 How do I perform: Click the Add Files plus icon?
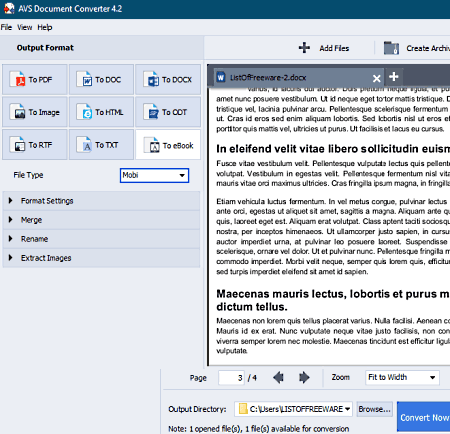[304, 48]
